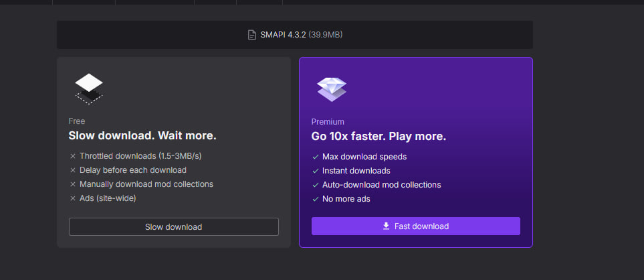644x280 pixels.
Task: Click the 'Go 10x faster. Play more.' heading
Action: (379, 137)
